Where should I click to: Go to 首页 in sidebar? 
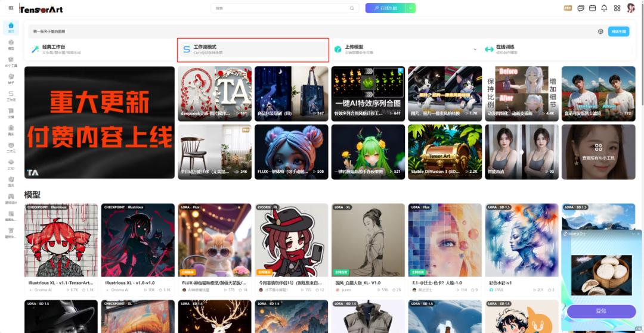click(x=11, y=27)
